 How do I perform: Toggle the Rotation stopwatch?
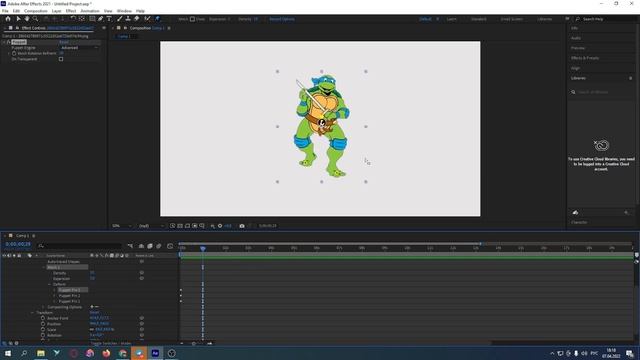click(x=43, y=335)
